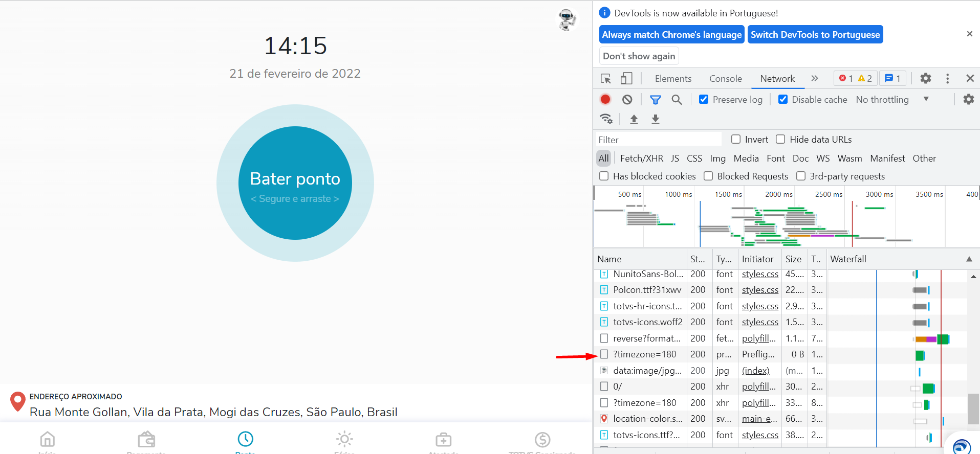Click the red location pin icon
The height and width of the screenshot is (454, 980).
point(18,402)
